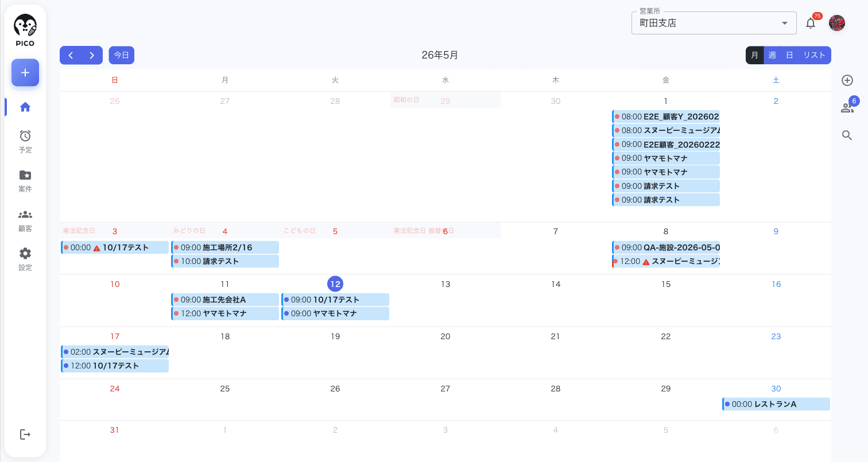Click the blue plus create button

tap(25, 73)
